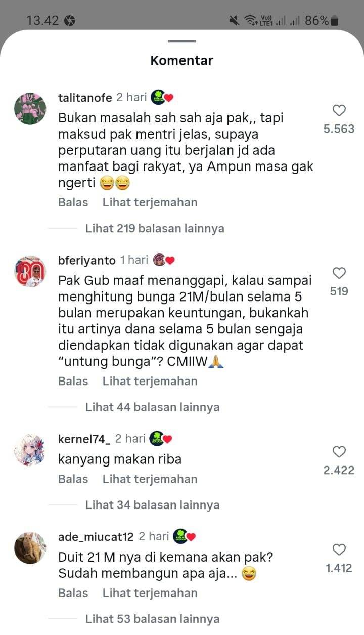Open bferiyanto's profile picture
Viewport: 364px width, 635px height.
coord(30,271)
